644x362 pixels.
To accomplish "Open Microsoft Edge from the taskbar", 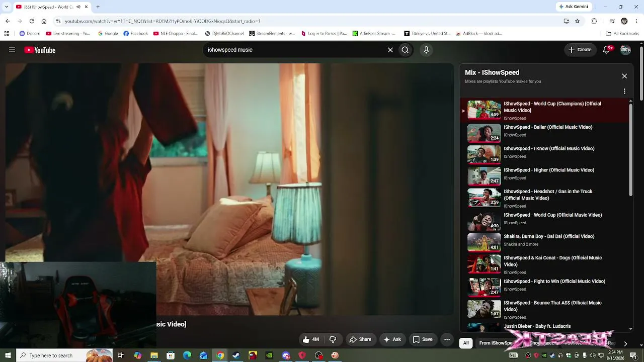I will click(x=187, y=355).
